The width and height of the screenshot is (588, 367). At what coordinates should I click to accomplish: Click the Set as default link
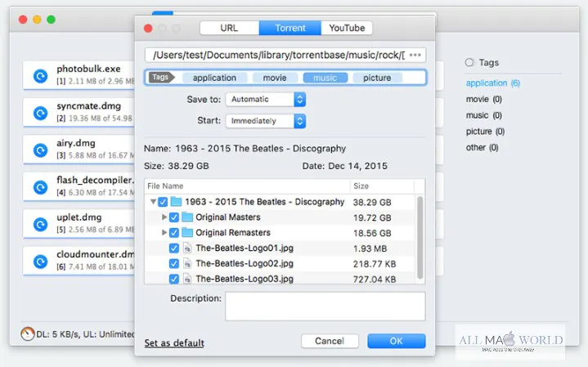(x=174, y=342)
